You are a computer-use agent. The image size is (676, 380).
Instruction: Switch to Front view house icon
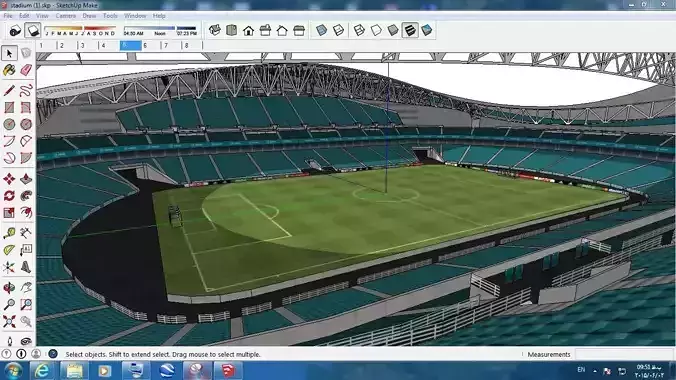point(248,30)
